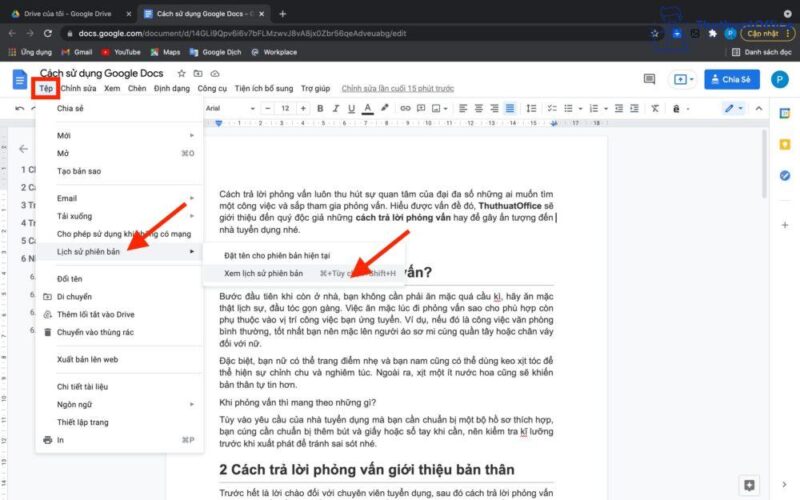
Task: Choose Xem lịch sử phiên bản
Action: click(x=304, y=273)
